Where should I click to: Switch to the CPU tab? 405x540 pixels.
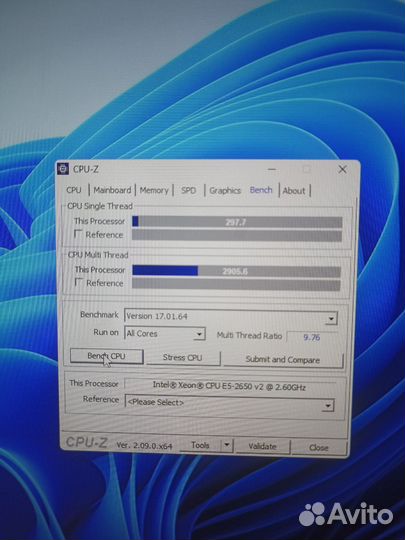tap(74, 190)
